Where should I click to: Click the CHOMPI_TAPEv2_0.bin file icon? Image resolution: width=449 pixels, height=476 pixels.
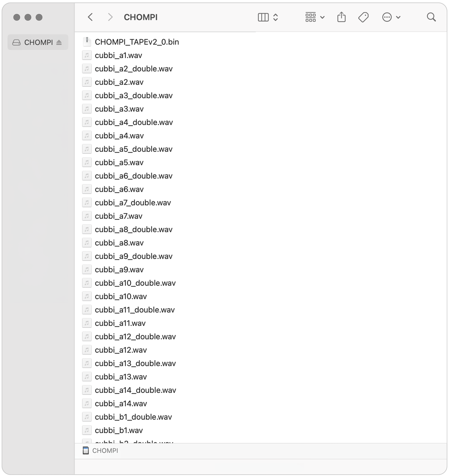coord(87,42)
